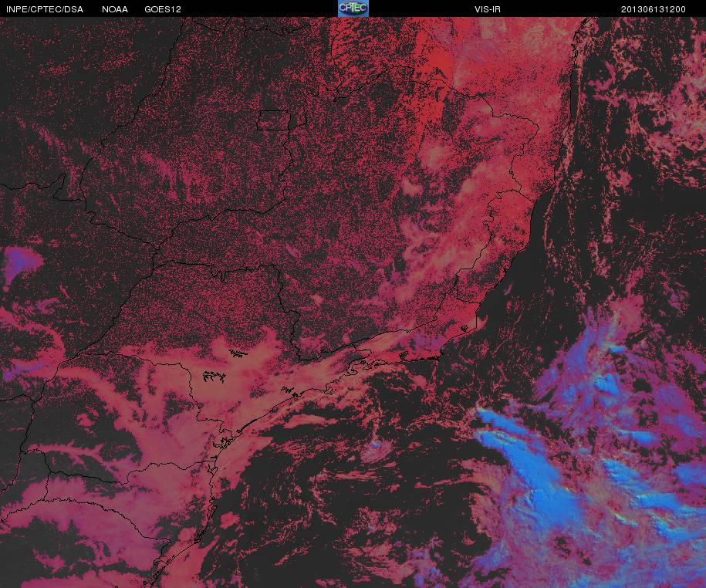Click the 201306131200 timestamp
The image size is (706, 588).
pos(654,9)
